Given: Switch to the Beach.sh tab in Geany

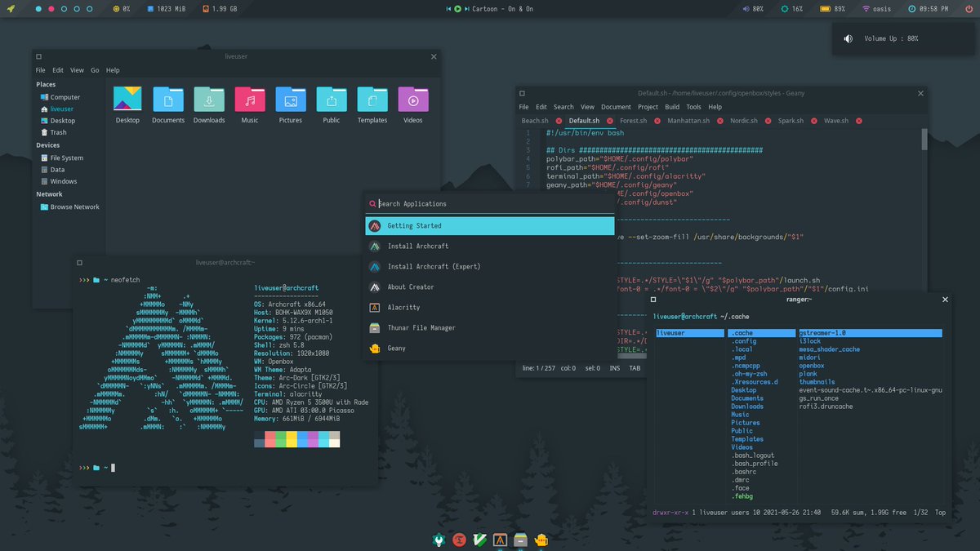Looking at the screenshot, I should 535,121.
